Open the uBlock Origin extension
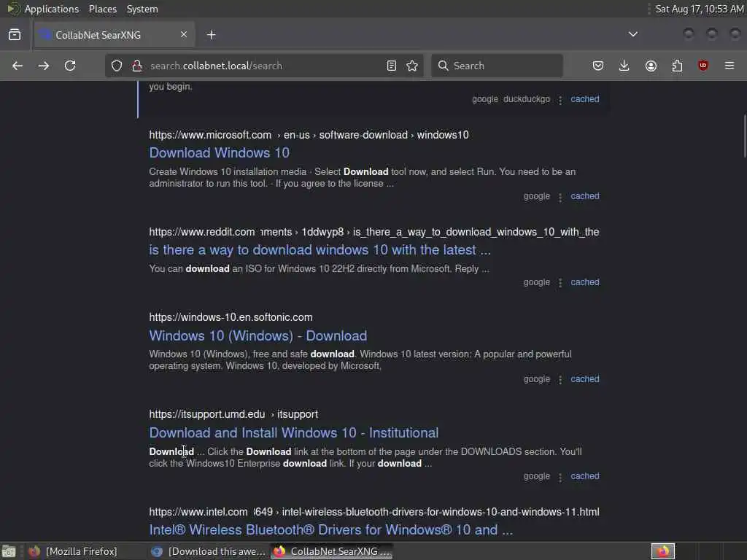The image size is (747, 560). [703, 66]
